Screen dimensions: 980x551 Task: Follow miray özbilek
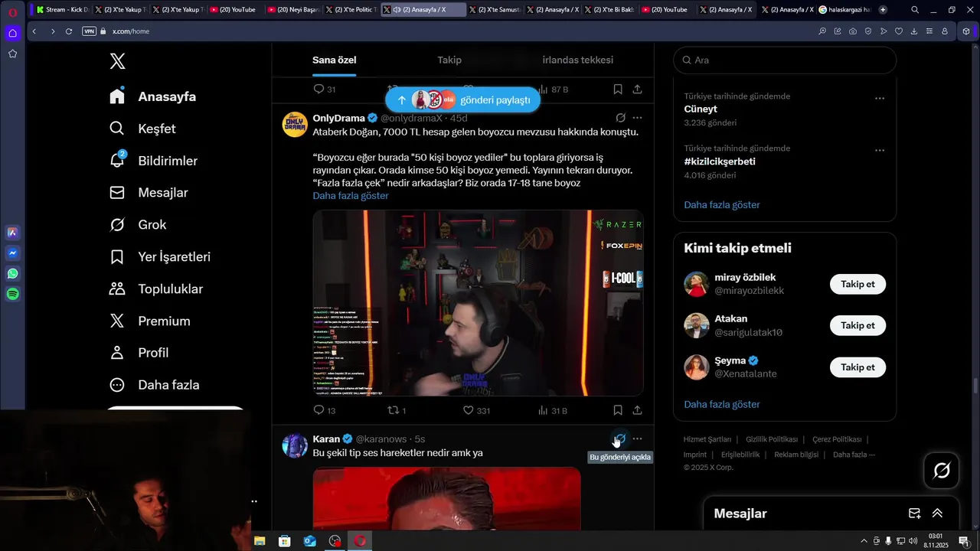click(x=857, y=284)
